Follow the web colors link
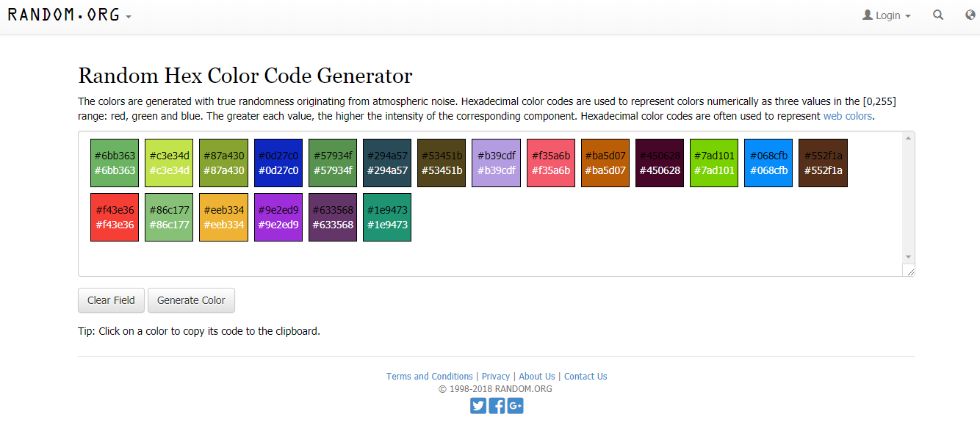The image size is (980, 428). point(847,116)
